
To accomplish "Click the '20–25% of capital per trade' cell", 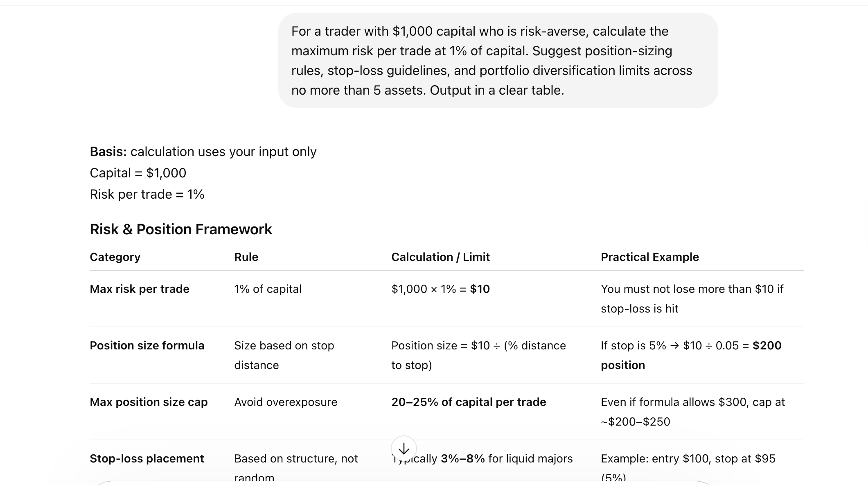I will click(x=469, y=402).
